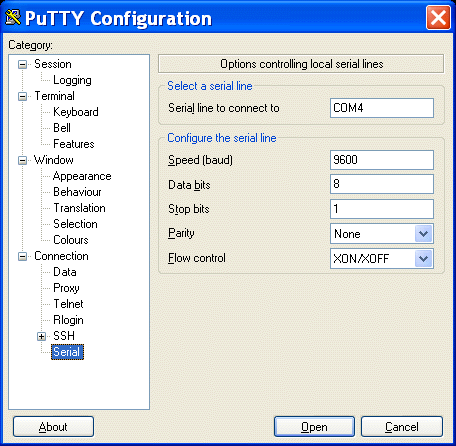Click the 'Configure the serial line' group title
456x446 pixels.
222,138
